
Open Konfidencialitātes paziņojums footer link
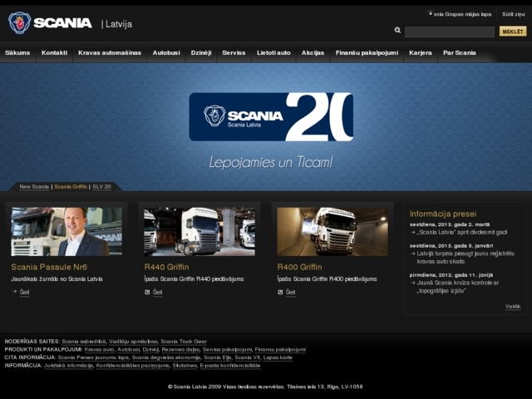point(133,366)
